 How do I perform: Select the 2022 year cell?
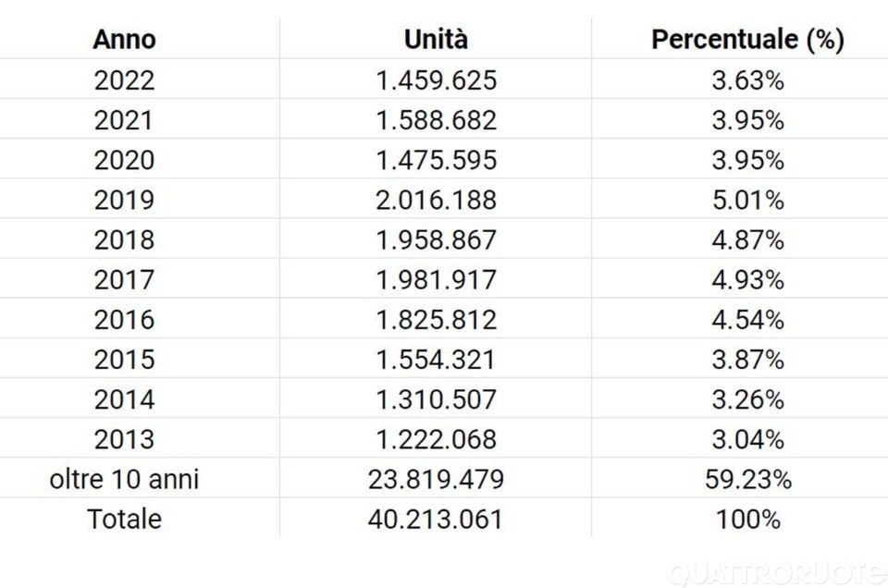pos(125,80)
